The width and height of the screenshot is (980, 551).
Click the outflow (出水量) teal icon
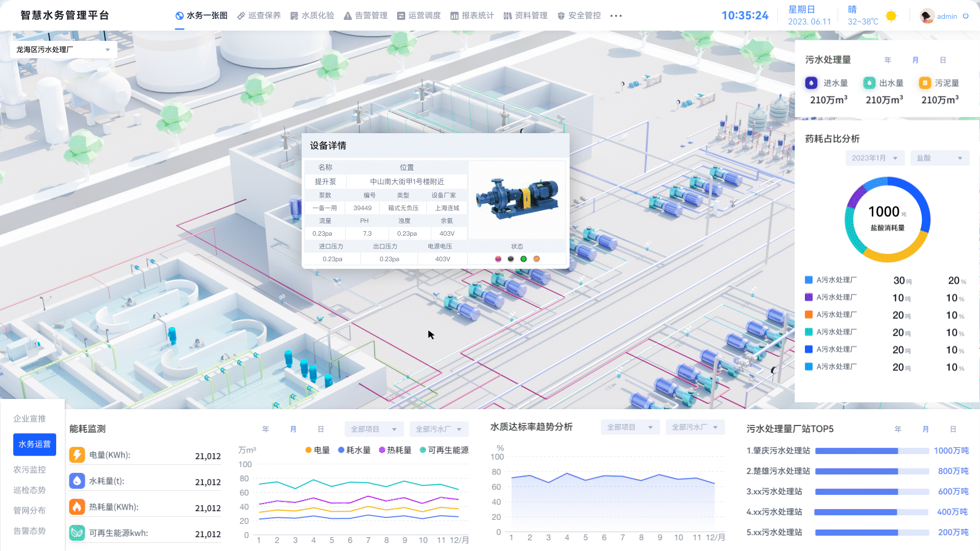coord(869,83)
